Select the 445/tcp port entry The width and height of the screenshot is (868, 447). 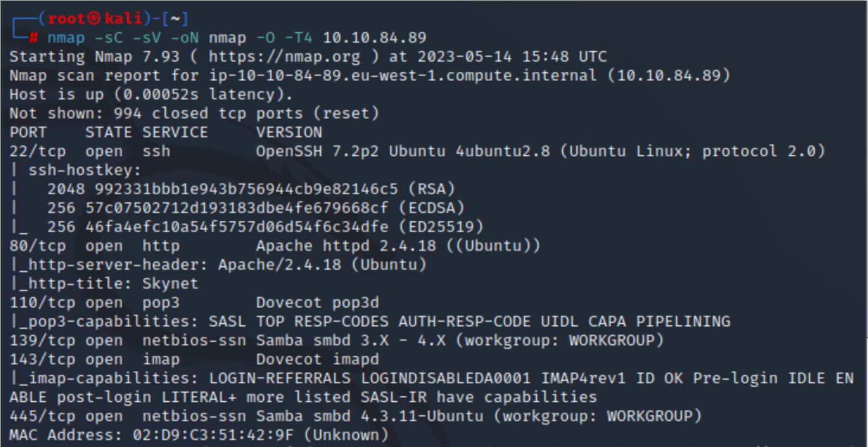(x=42, y=416)
